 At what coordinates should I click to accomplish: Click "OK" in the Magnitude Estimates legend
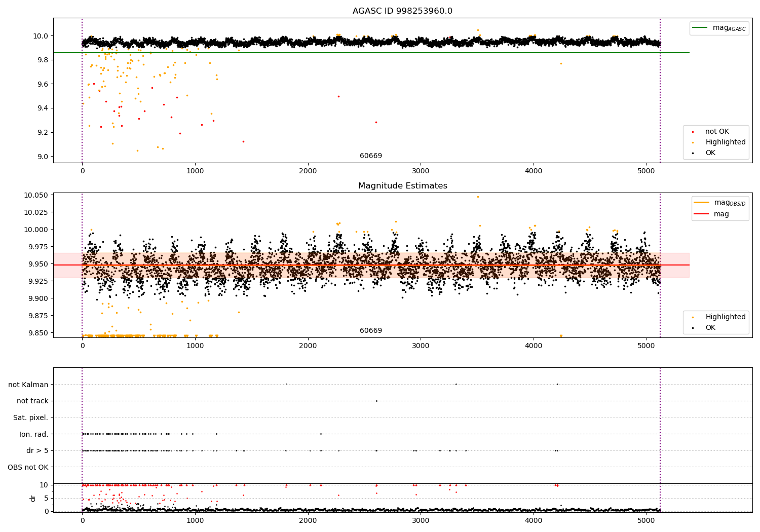pyautogui.click(x=710, y=328)
